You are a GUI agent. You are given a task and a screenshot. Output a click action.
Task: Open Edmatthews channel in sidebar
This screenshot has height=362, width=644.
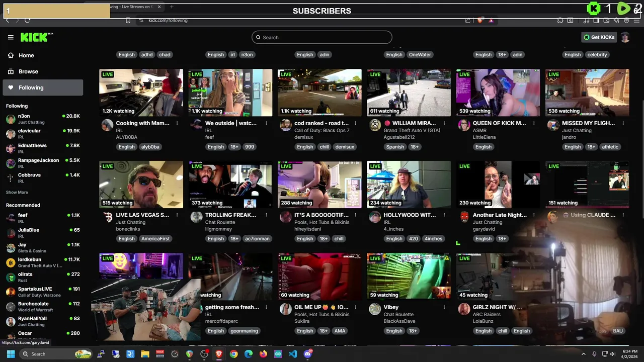coord(43,148)
